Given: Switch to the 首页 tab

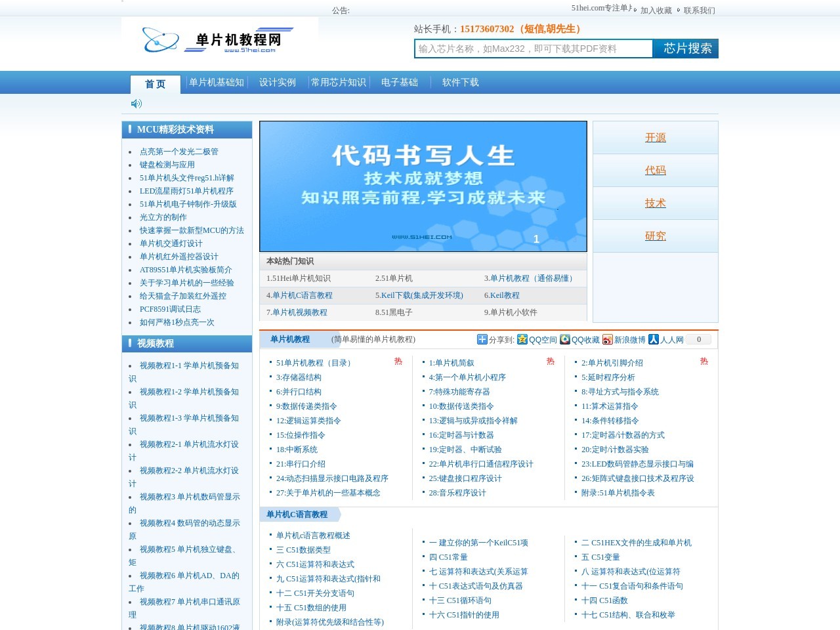Looking at the screenshot, I should [x=155, y=84].
